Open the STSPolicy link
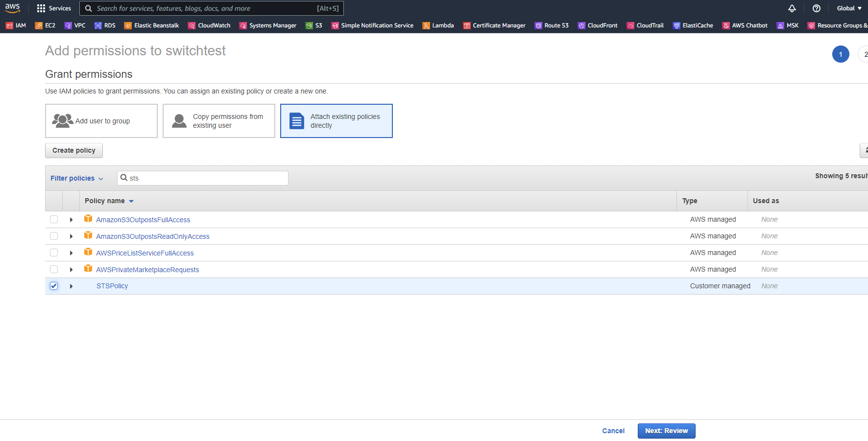 (112, 286)
